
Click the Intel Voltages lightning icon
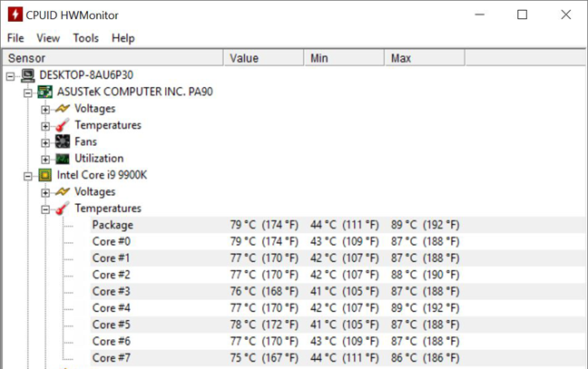(63, 191)
